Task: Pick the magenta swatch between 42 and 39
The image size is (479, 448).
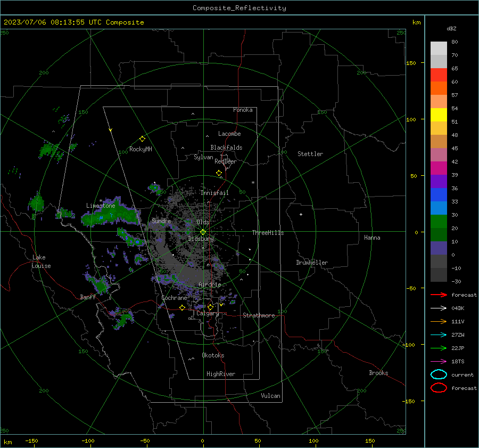Action: pyautogui.click(x=439, y=168)
